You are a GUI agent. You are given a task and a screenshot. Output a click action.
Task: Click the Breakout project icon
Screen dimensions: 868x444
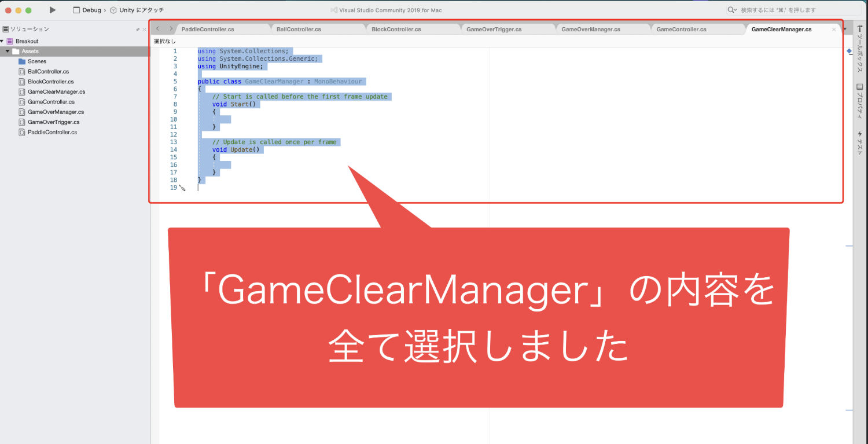pos(10,41)
